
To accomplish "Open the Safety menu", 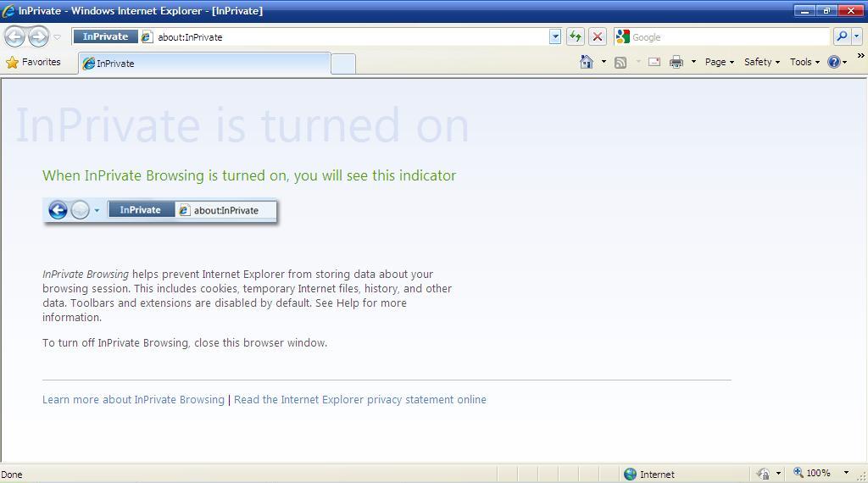I will pyautogui.click(x=762, y=62).
